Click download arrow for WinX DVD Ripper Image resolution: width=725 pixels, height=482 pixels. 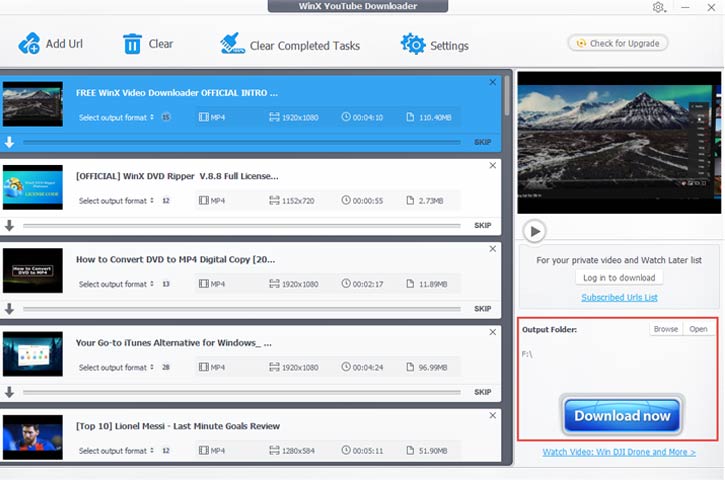[x=9, y=225]
